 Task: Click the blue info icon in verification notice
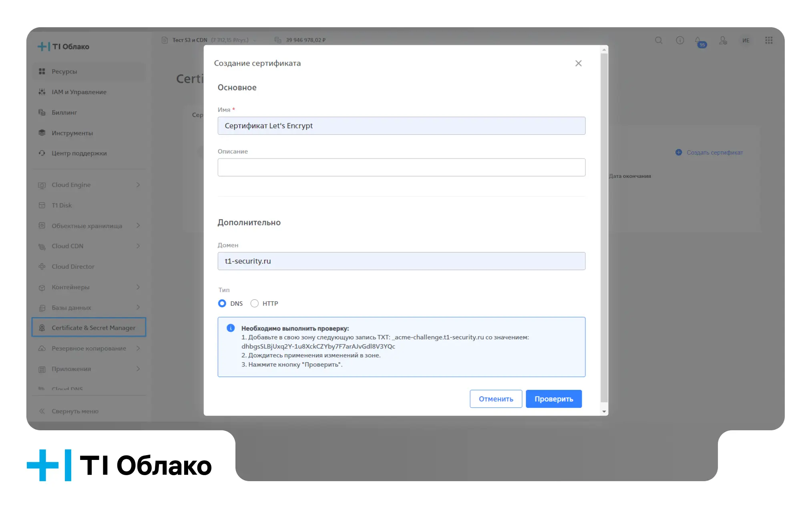pyautogui.click(x=231, y=328)
